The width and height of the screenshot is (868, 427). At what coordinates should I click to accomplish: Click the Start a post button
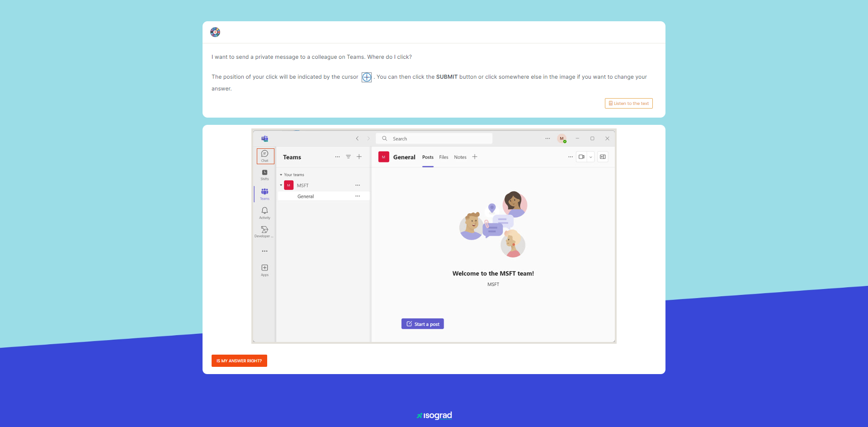pyautogui.click(x=423, y=324)
